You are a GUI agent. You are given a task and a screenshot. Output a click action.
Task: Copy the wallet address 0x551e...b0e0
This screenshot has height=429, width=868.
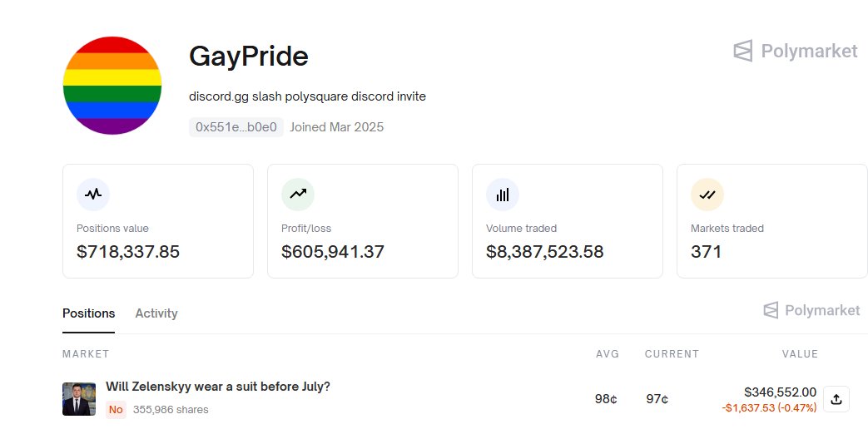236,127
